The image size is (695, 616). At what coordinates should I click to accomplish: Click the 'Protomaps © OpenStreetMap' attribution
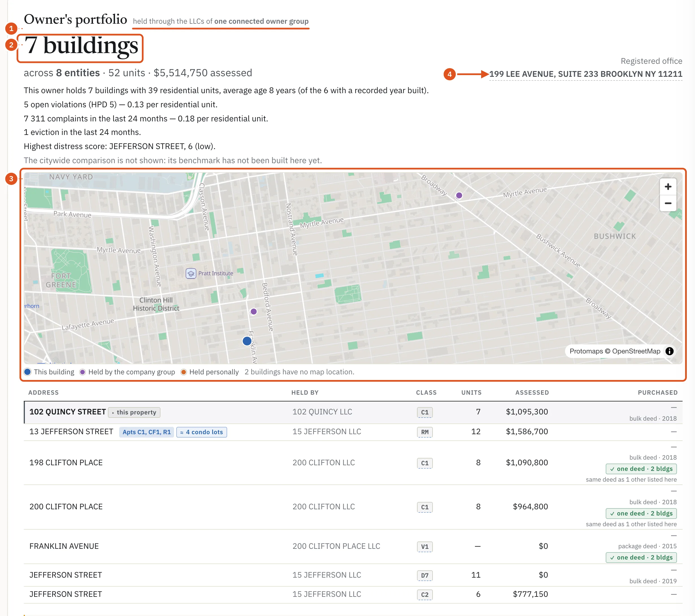615,351
